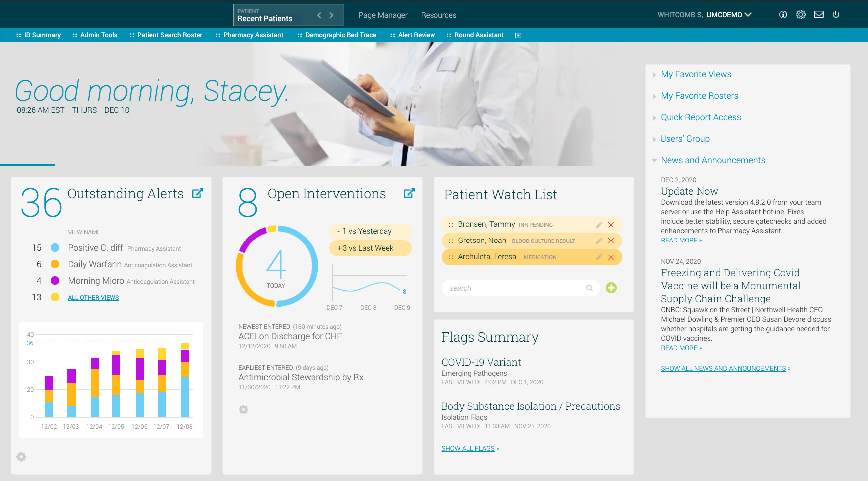Click the info icon in header

click(x=783, y=15)
